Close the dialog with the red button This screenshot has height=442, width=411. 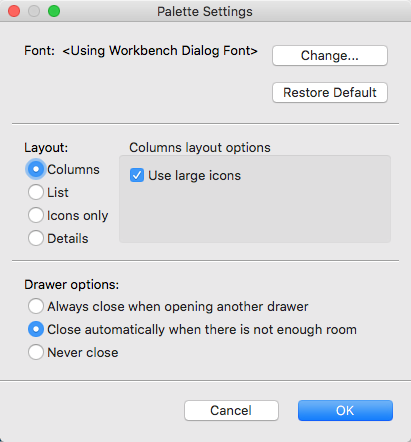pyautogui.click(x=14, y=11)
